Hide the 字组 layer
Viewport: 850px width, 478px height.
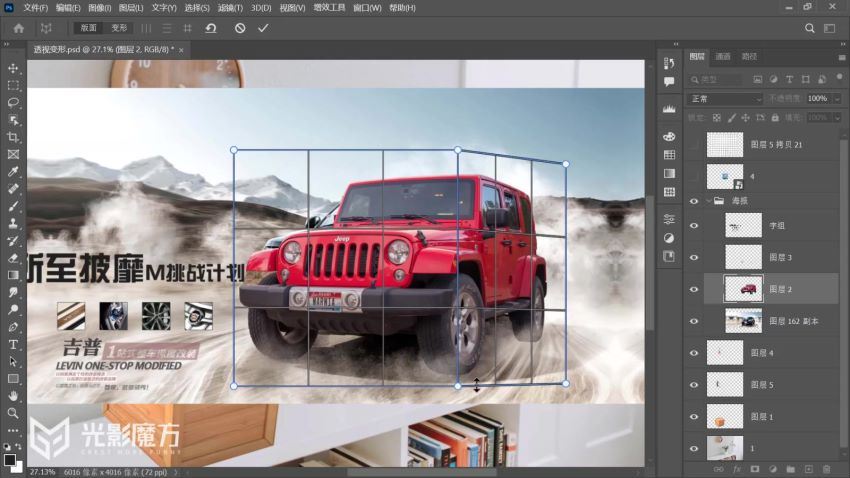tap(694, 225)
